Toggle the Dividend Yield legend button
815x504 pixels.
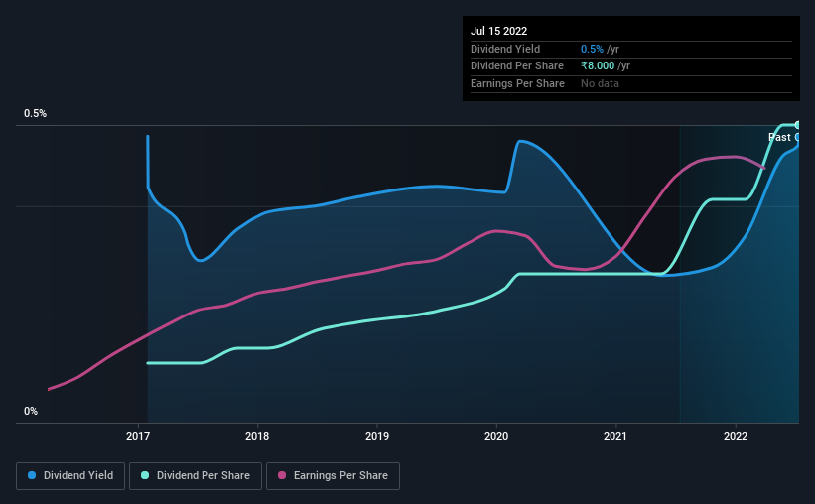(70, 476)
